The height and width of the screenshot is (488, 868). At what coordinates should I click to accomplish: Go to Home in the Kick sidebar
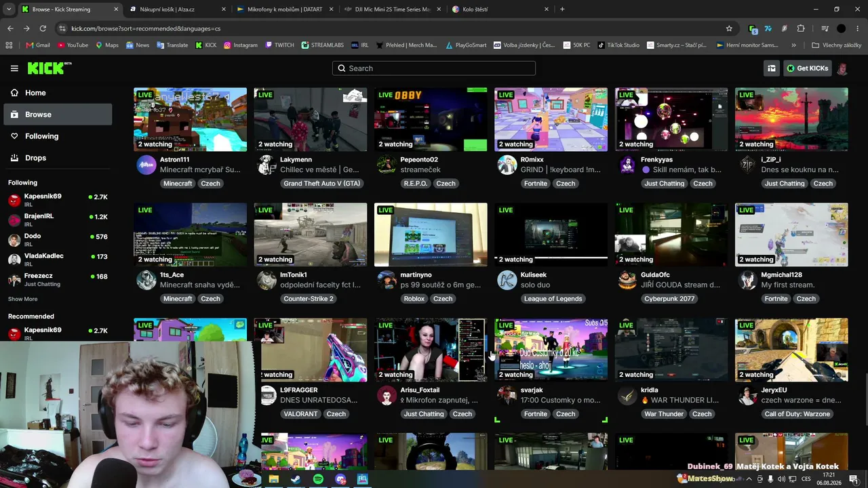[58, 93]
